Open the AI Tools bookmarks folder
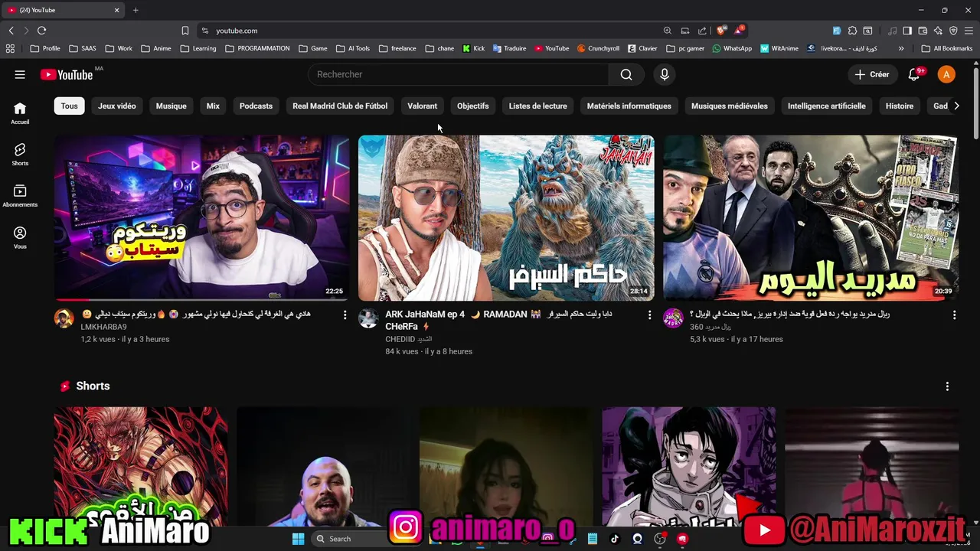This screenshot has width=980, height=551. 353,48
